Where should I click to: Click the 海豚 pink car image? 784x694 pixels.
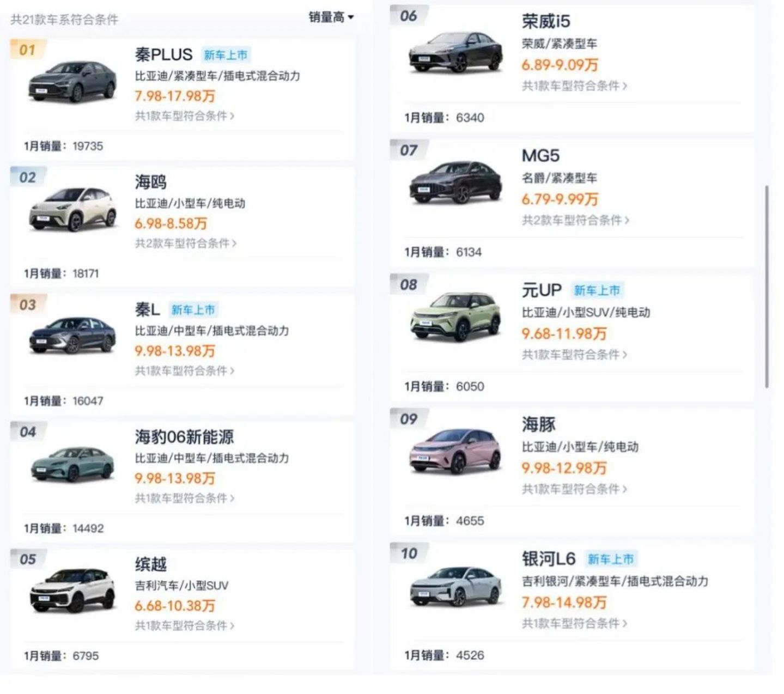click(455, 451)
